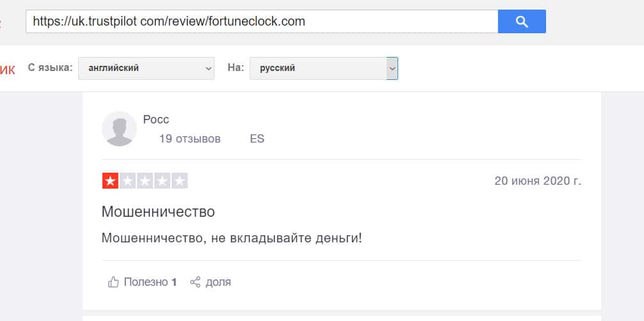Open the 19 отзывов reviews link

189,139
